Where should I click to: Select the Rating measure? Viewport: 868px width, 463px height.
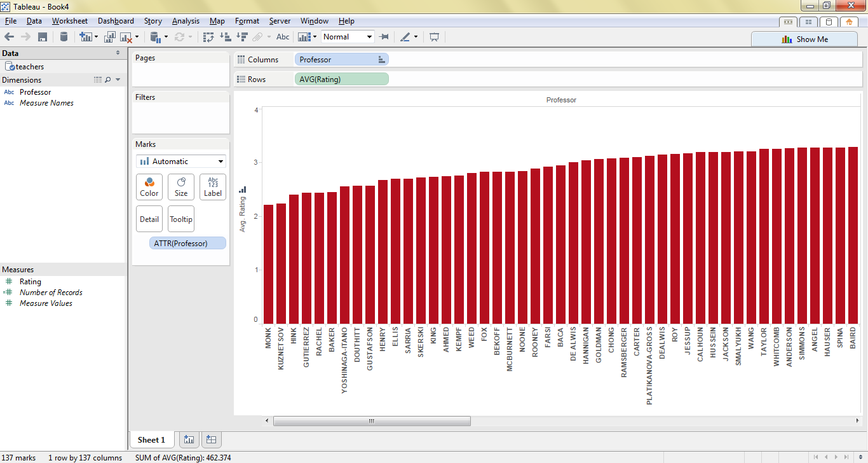click(31, 282)
